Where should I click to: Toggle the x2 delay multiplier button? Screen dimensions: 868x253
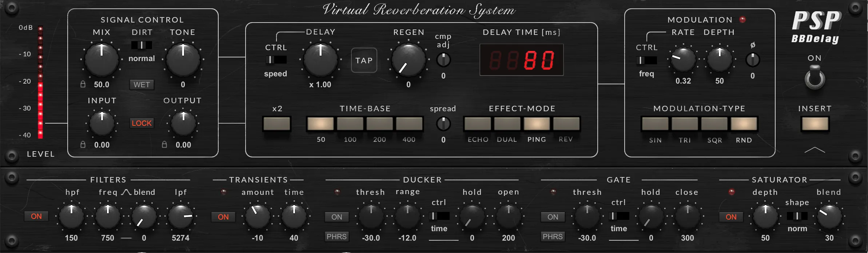click(277, 124)
